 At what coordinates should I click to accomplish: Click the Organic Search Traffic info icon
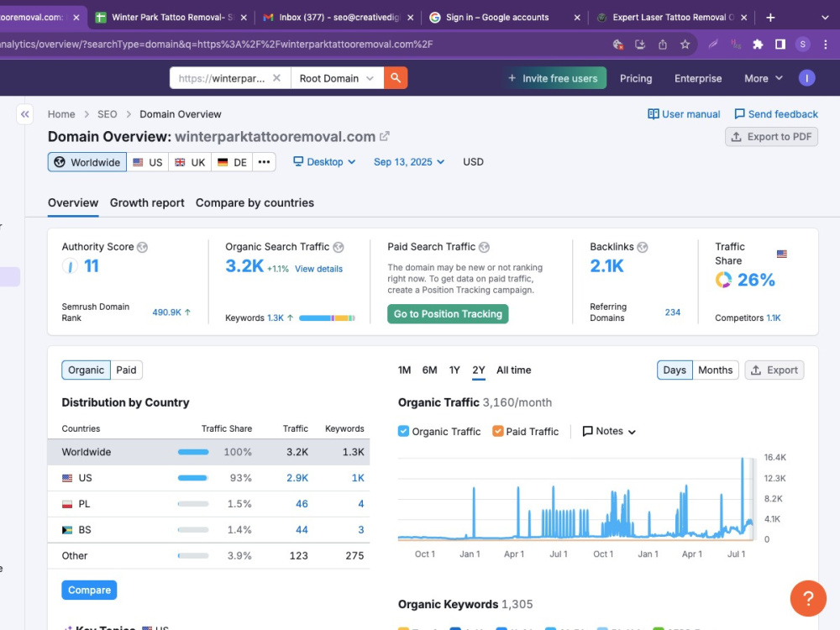pyautogui.click(x=338, y=247)
